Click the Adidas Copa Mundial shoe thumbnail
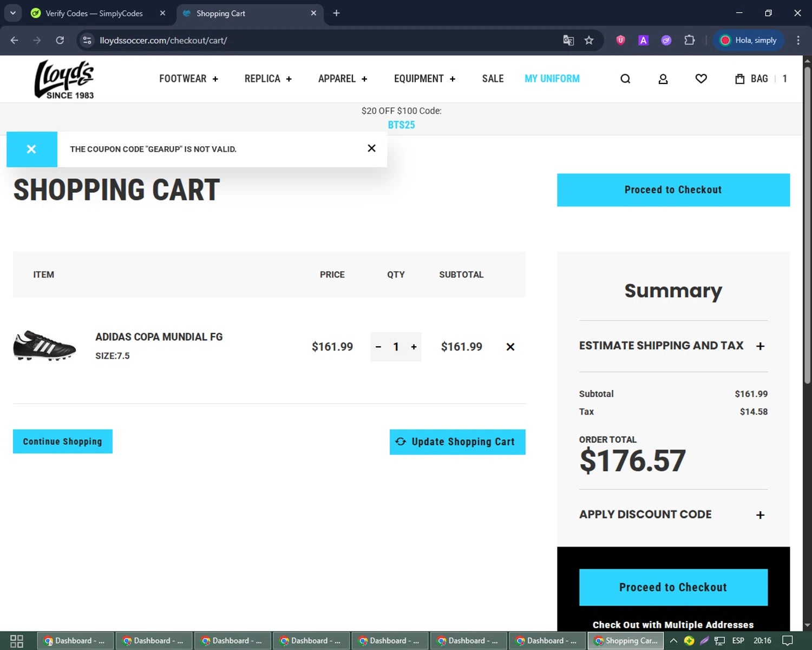The image size is (812, 650). 44,346
